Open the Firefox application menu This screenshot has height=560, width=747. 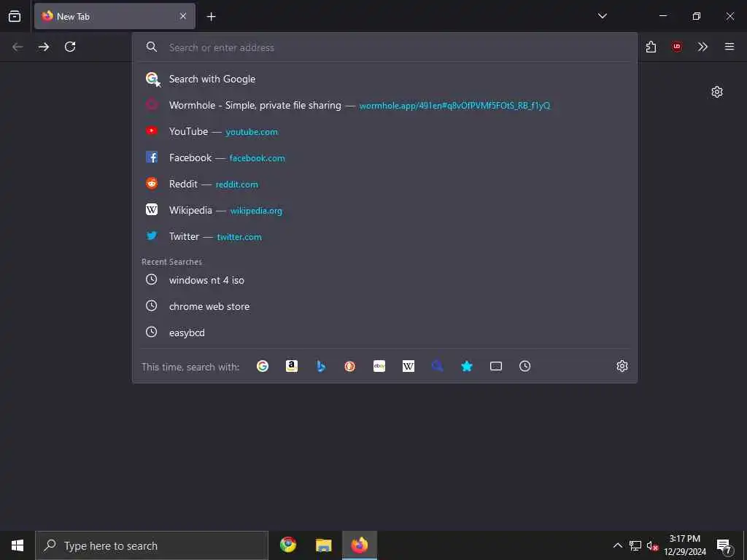[x=729, y=47]
